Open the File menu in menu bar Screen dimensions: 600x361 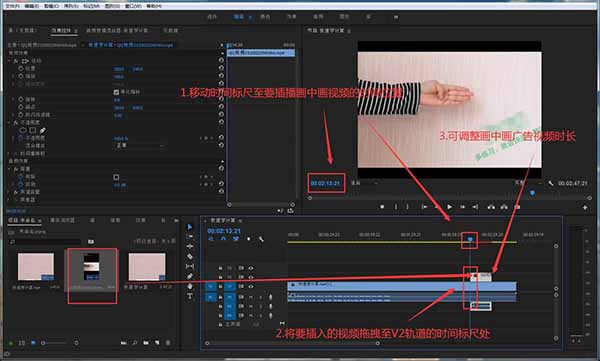click(12, 6)
